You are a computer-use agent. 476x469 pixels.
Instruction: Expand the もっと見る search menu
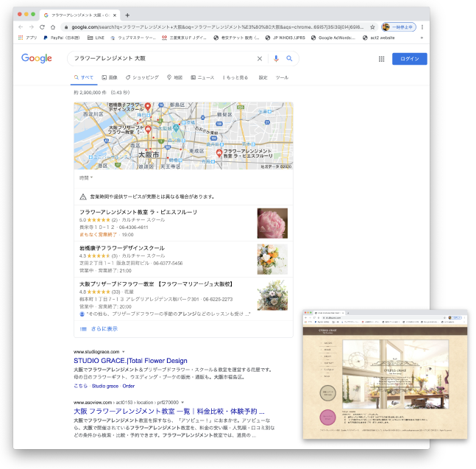coord(235,77)
